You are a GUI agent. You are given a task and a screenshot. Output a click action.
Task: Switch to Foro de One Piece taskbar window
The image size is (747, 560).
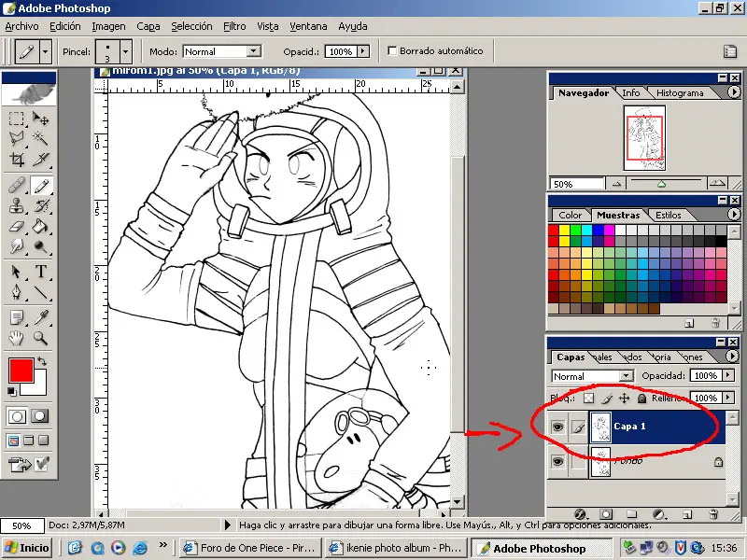pyautogui.click(x=251, y=548)
